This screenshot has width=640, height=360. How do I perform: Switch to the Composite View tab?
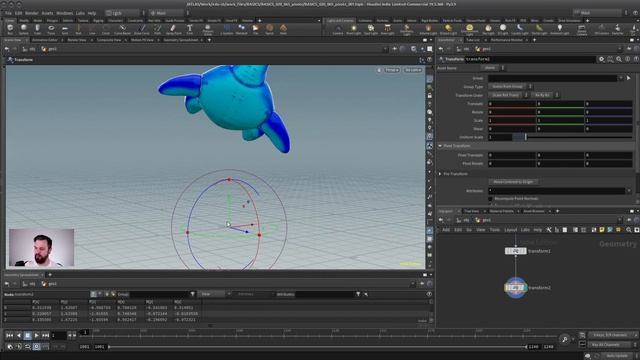point(109,40)
